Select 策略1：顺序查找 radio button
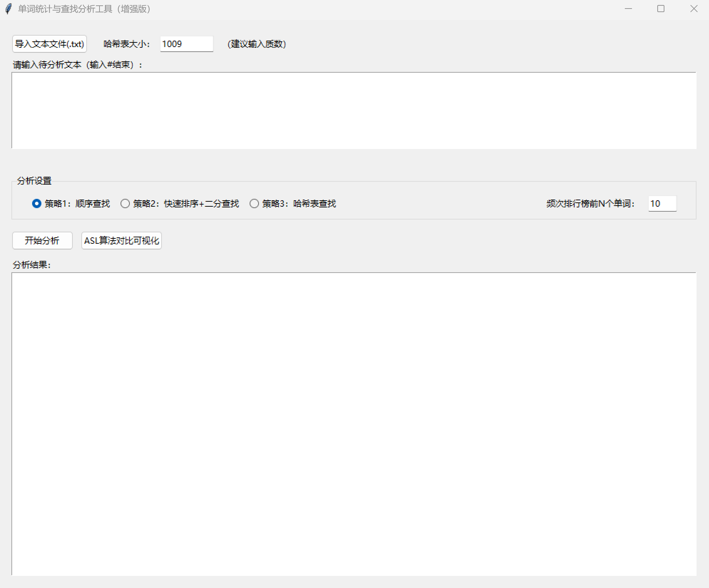709x588 pixels. click(37, 203)
